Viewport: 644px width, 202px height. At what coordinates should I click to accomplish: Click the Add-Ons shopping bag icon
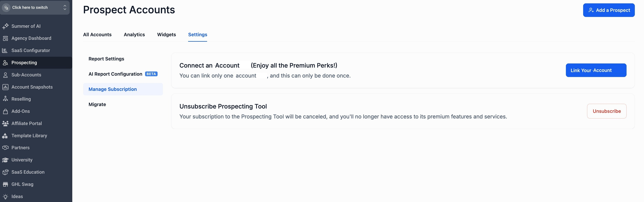(x=5, y=111)
